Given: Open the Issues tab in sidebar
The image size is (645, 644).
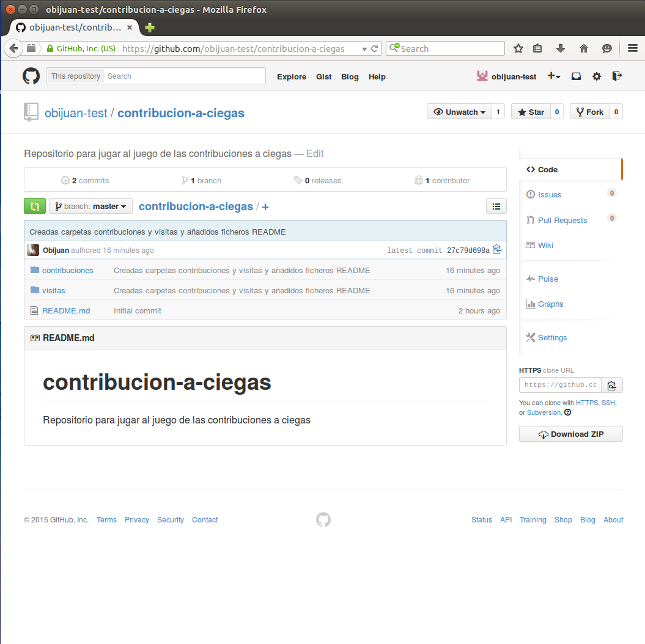Looking at the screenshot, I should tap(549, 194).
